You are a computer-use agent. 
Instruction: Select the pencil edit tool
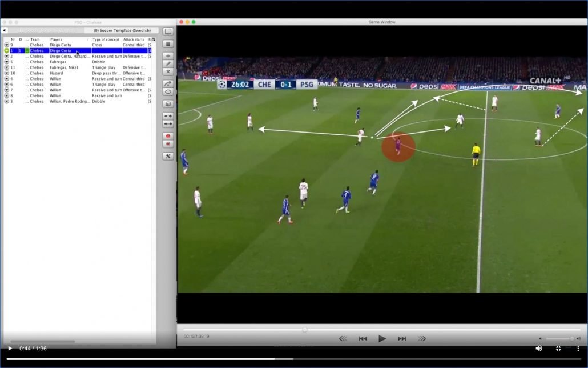168,63
